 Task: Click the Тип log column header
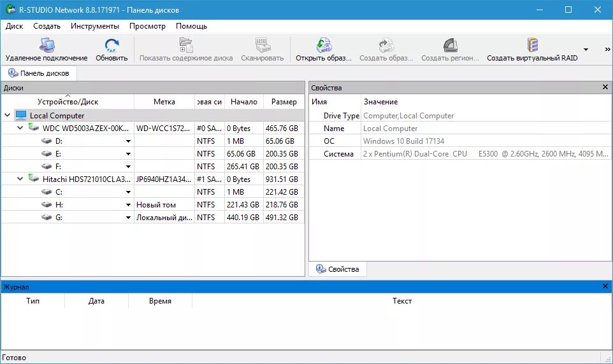click(33, 301)
